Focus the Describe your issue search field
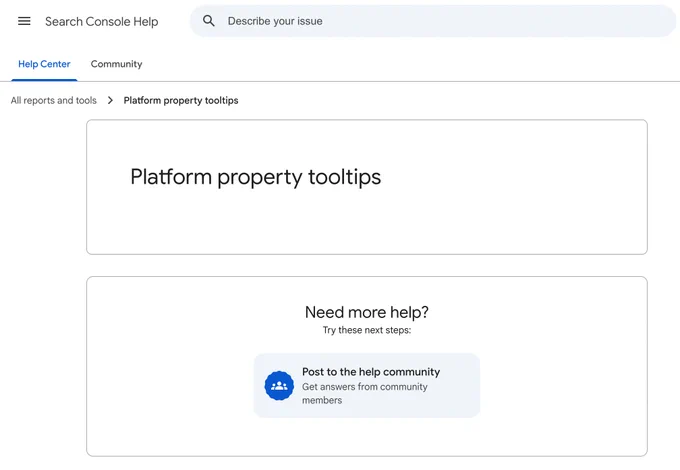This screenshot has height=470, width=680. click(433, 21)
